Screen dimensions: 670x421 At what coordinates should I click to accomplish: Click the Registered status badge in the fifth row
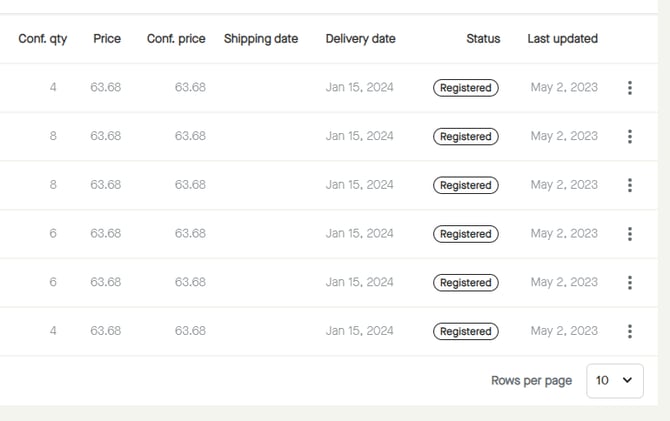[466, 283]
